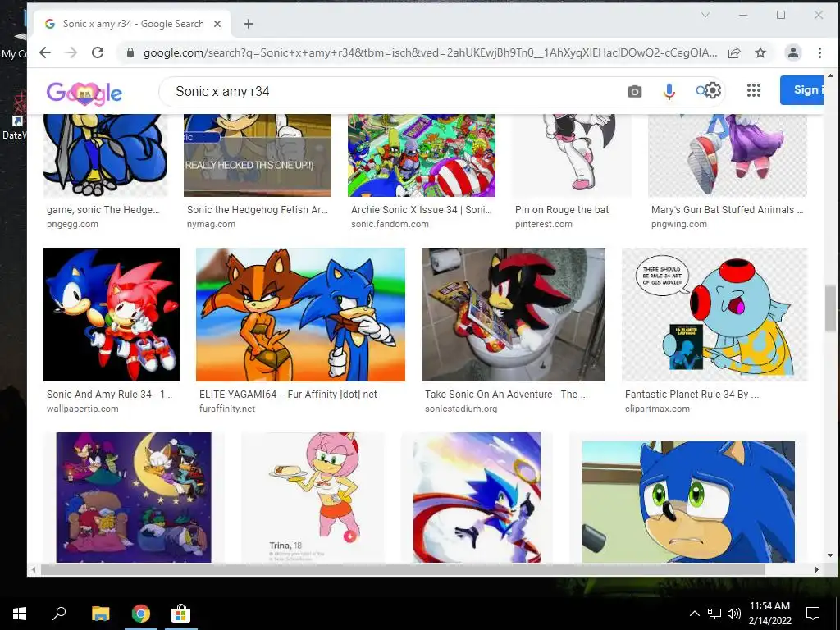
Task: Open the tab search chevron
Action: click(x=705, y=15)
